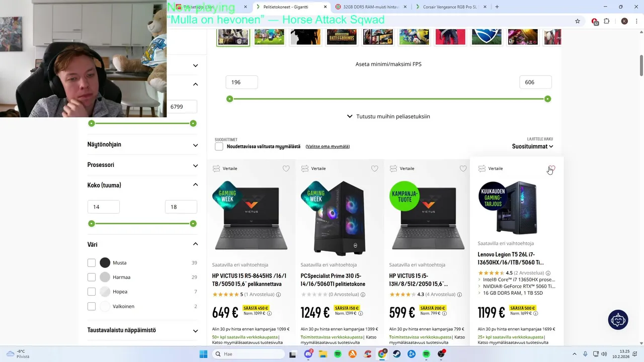Expand the Näytönohjain filter

(142, 145)
